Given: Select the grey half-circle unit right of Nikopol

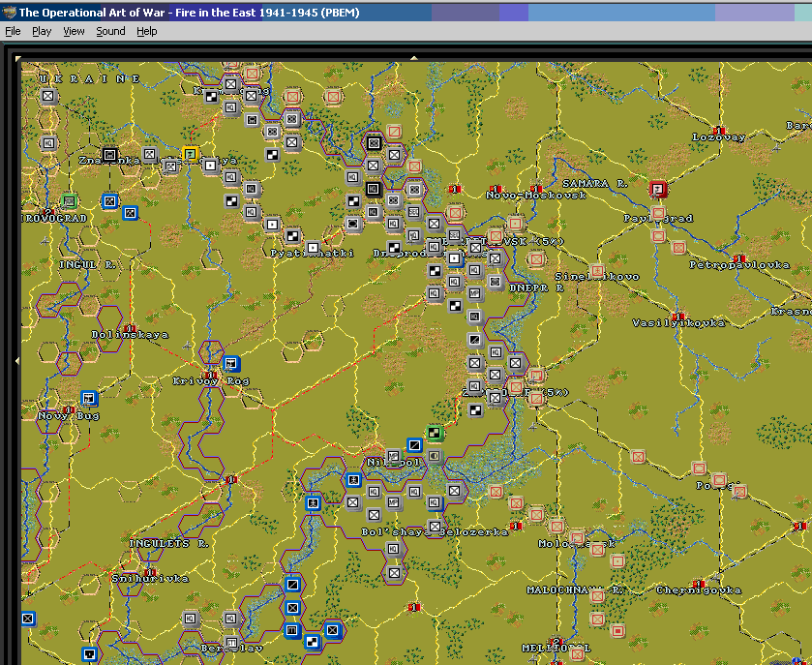Looking at the screenshot, I should (x=435, y=456).
